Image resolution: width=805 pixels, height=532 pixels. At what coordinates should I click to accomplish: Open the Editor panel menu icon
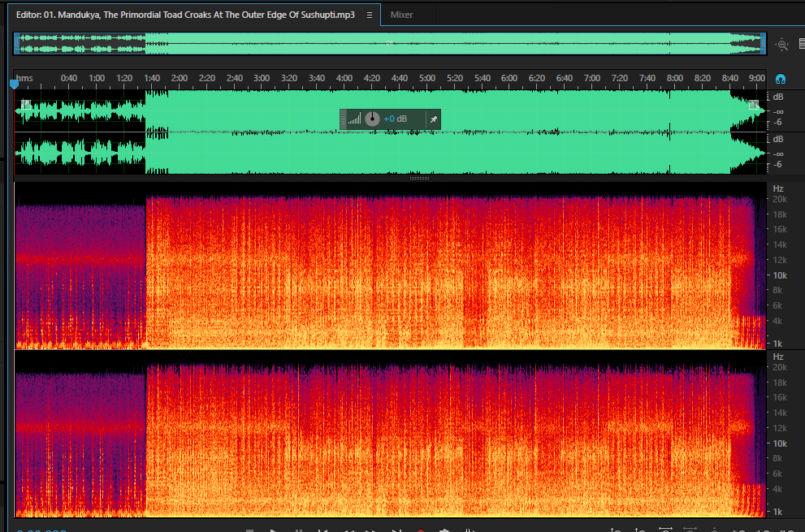[369, 15]
